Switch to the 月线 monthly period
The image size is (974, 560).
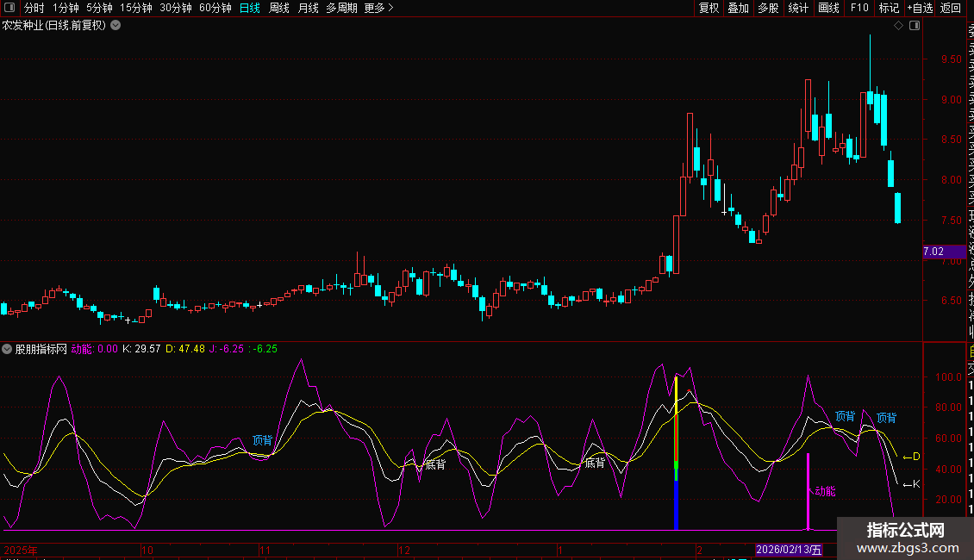click(308, 8)
